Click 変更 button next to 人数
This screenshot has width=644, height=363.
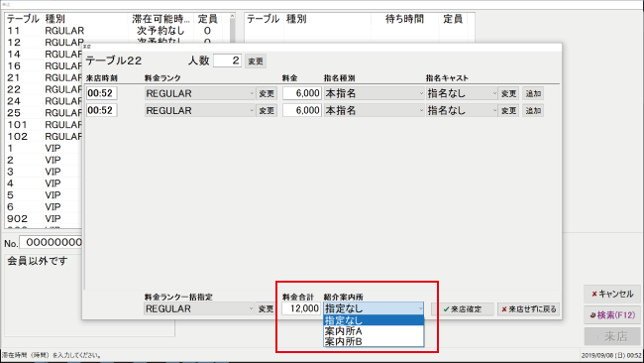(x=256, y=61)
